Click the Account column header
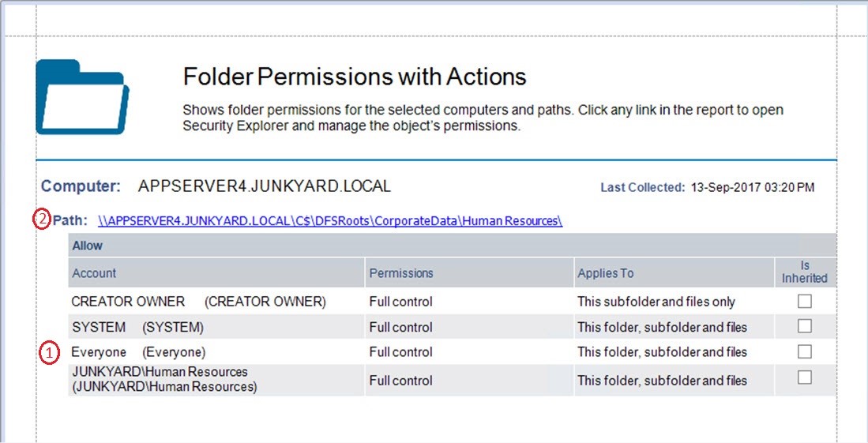This screenshot has width=868, height=443. 94,273
